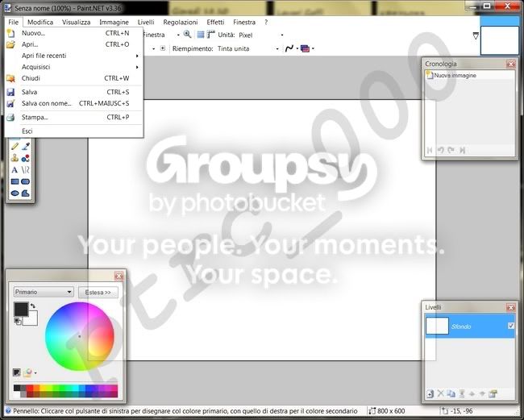This screenshot has width=524, height=420.
Task: Select Nuova immagine history entry
Action: click(469, 76)
